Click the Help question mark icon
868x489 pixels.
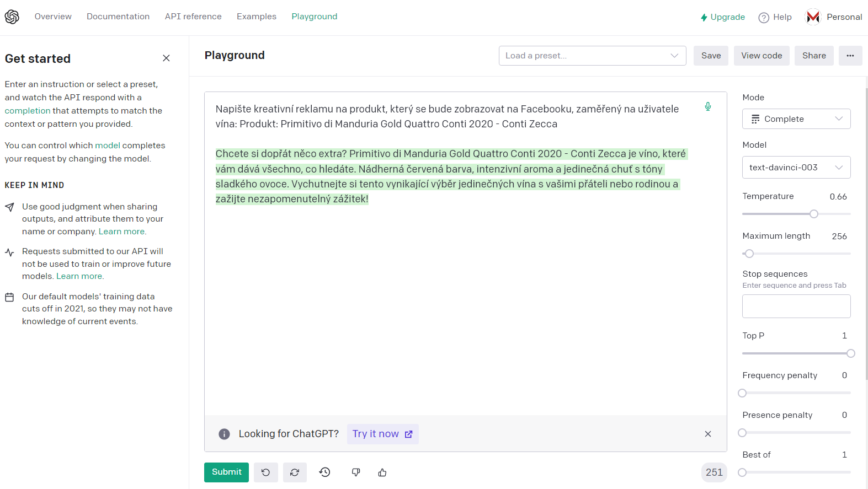click(x=764, y=18)
